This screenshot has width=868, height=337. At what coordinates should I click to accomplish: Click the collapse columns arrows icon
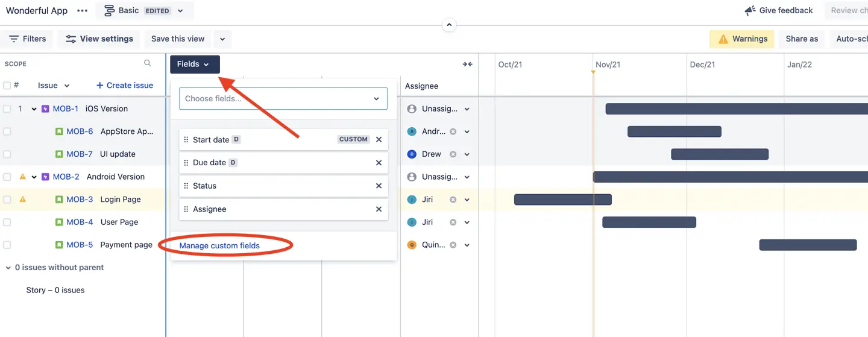click(x=467, y=65)
